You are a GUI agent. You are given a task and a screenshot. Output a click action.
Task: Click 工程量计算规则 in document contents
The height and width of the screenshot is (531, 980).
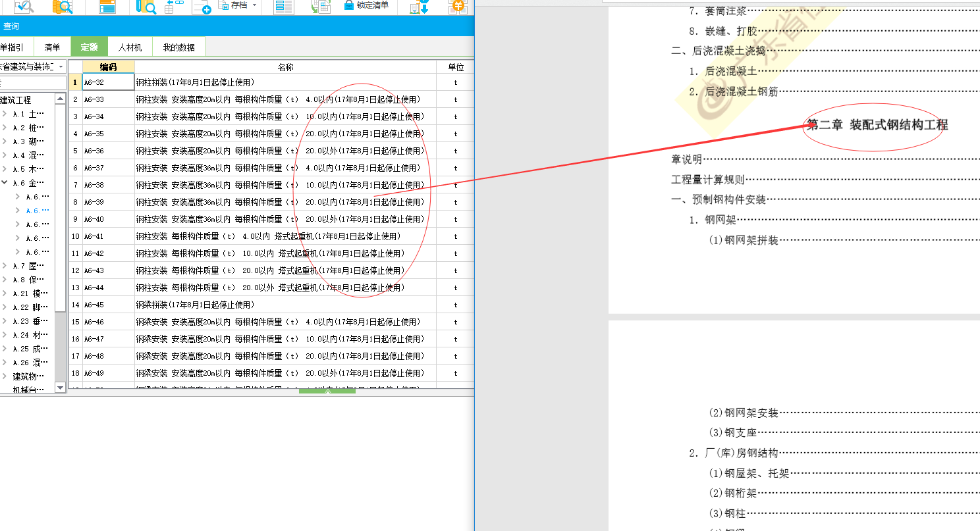(x=707, y=180)
